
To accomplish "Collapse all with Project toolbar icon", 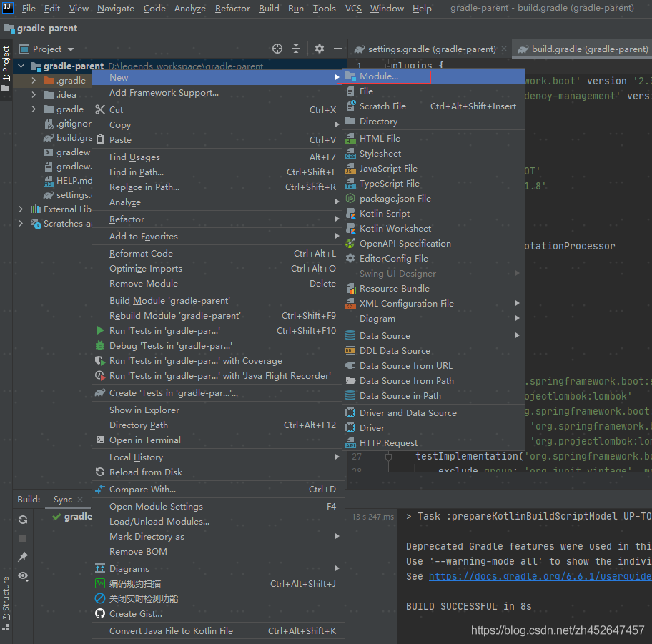I will pos(296,49).
